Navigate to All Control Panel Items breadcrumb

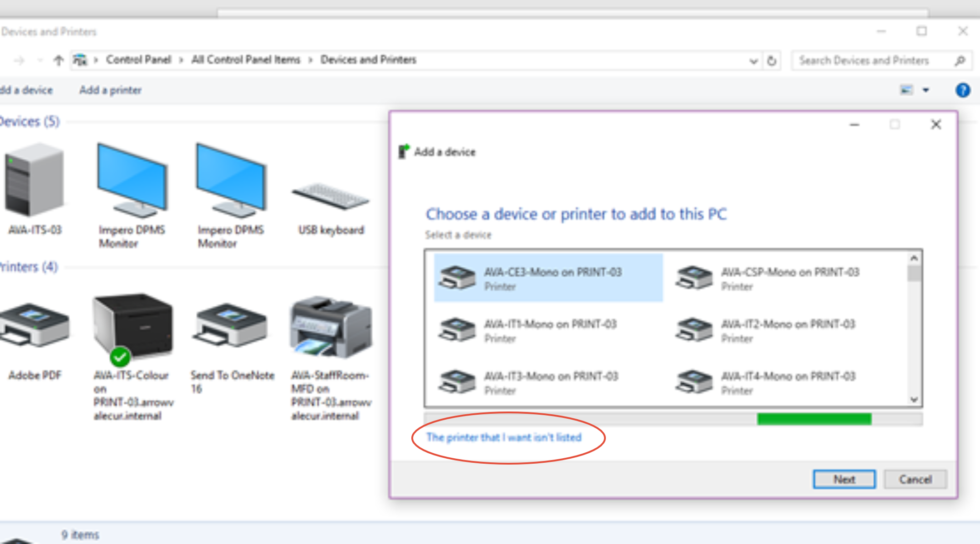point(245,60)
